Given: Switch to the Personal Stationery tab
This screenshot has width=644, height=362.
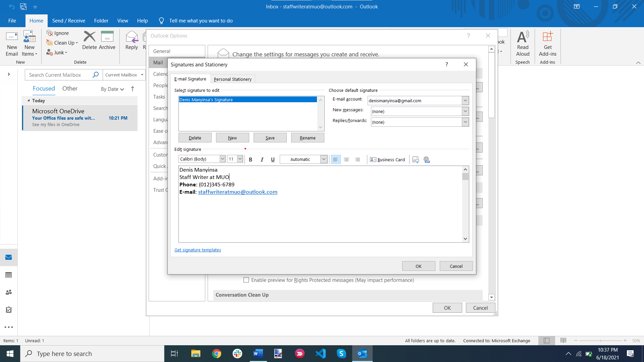Looking at the screenshot, I should [232, 79].
